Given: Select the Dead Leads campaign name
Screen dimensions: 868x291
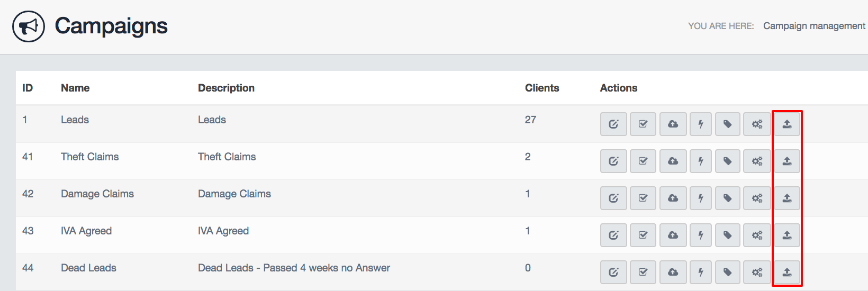Looking at the screenshot, I should [88, 268].
